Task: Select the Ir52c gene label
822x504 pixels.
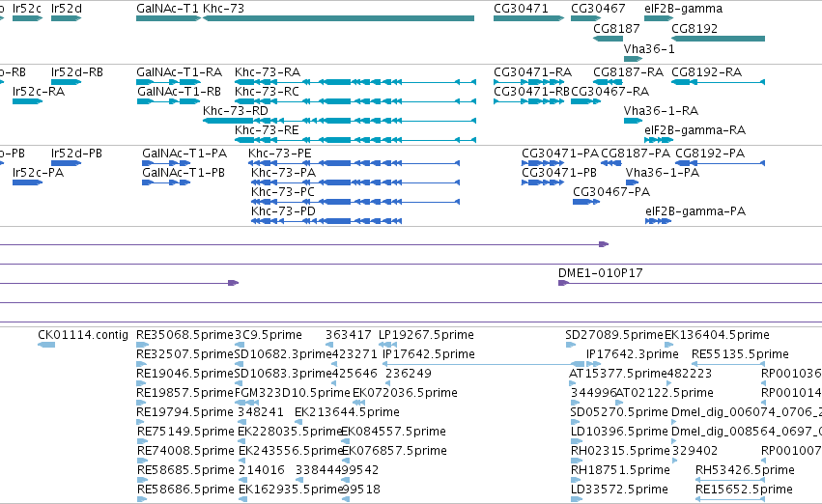Action: 27,9
